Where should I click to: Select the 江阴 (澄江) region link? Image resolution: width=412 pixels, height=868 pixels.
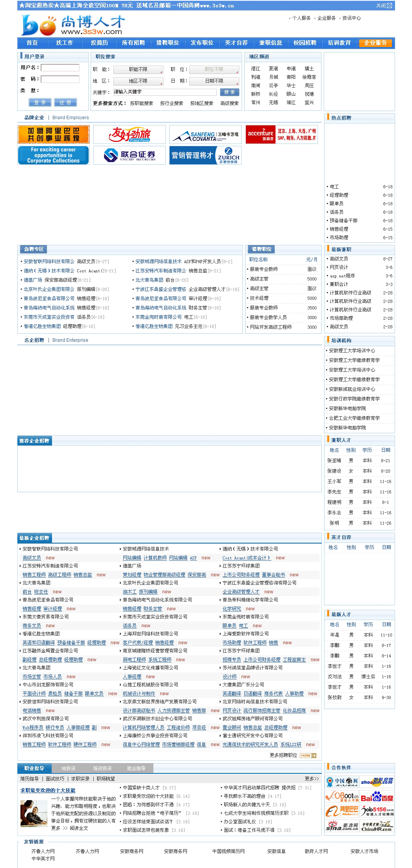256,69
